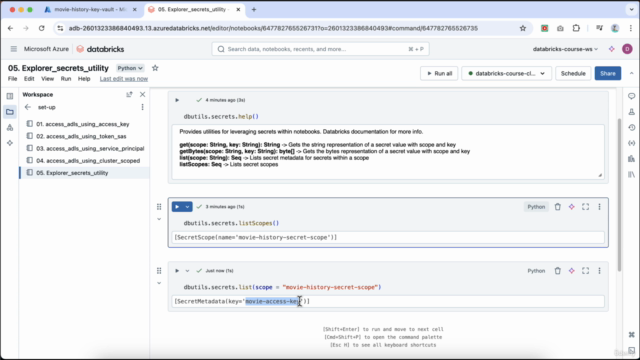This screenshot has width=640, height=360.
Task: Select the Workspace folder sidebar icon
Action: tap(10, 112)
